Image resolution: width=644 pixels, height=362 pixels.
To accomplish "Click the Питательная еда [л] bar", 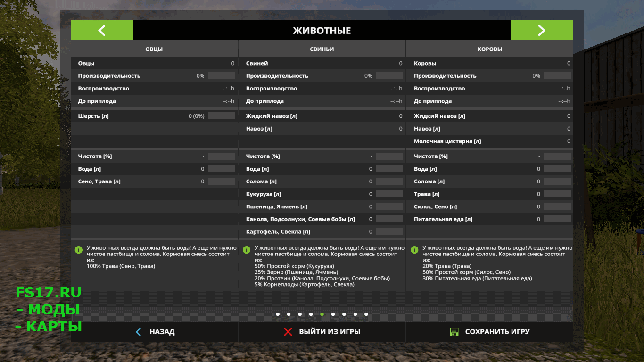I will tap(557, 219).
